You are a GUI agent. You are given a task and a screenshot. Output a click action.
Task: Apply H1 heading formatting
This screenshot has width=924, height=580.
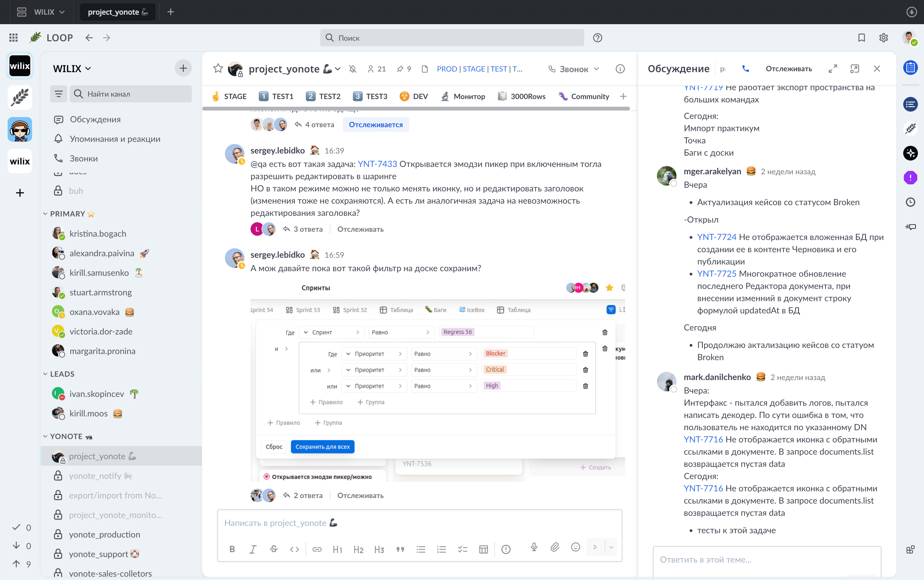coord(338,549)
